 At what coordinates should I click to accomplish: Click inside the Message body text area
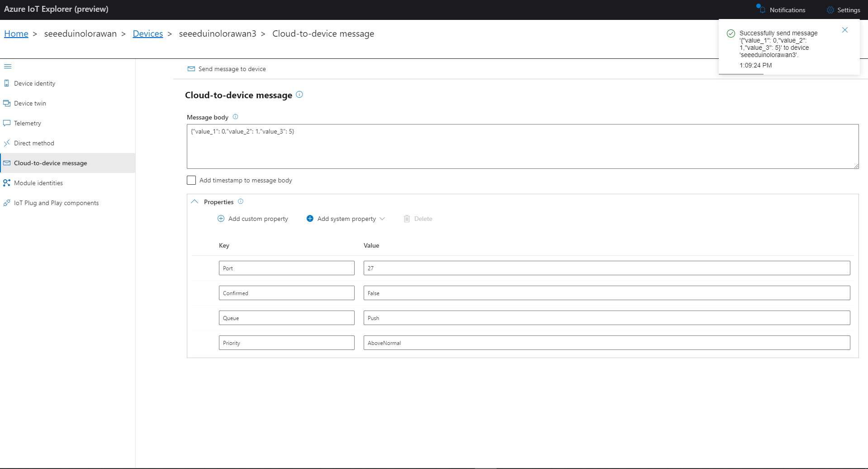point(522,146)
